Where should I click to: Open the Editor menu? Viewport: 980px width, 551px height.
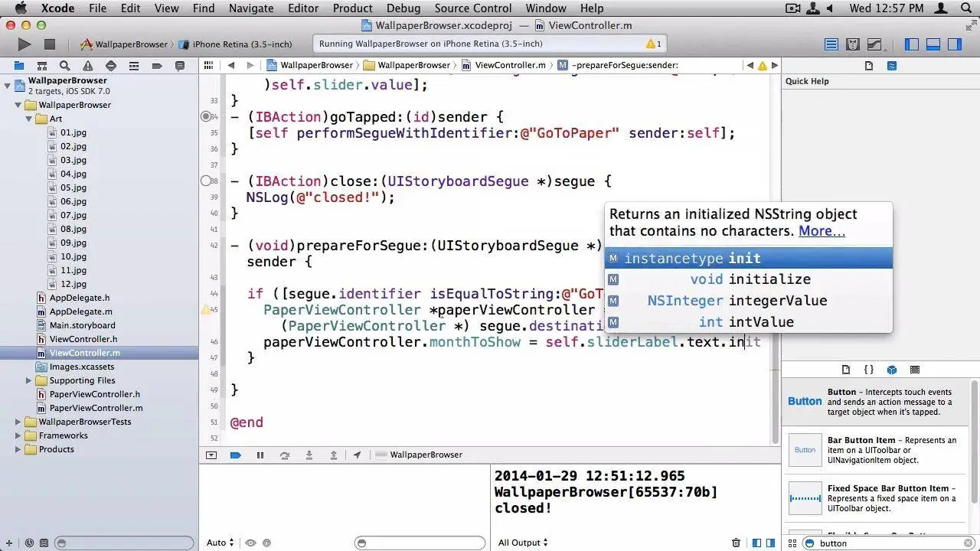303,8
